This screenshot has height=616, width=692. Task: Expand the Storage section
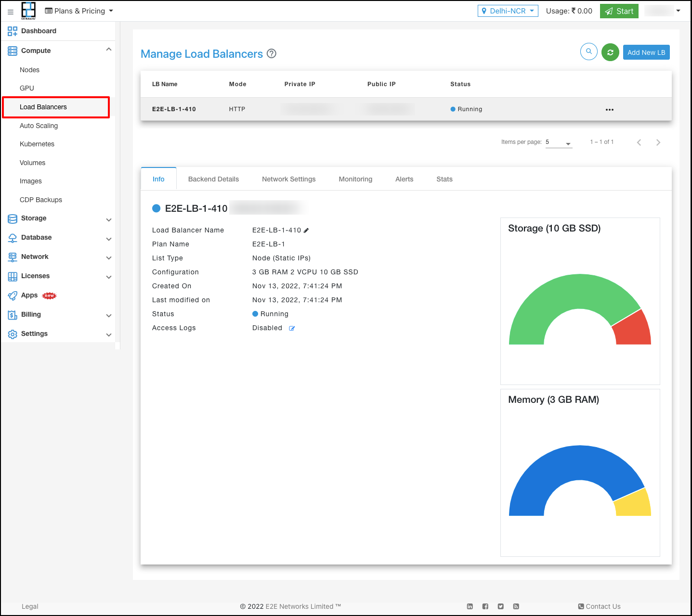point(109,220)
